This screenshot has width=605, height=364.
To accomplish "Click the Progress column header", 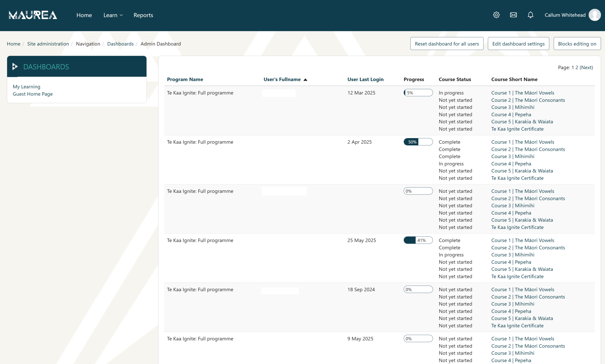I will click(414, 79).
